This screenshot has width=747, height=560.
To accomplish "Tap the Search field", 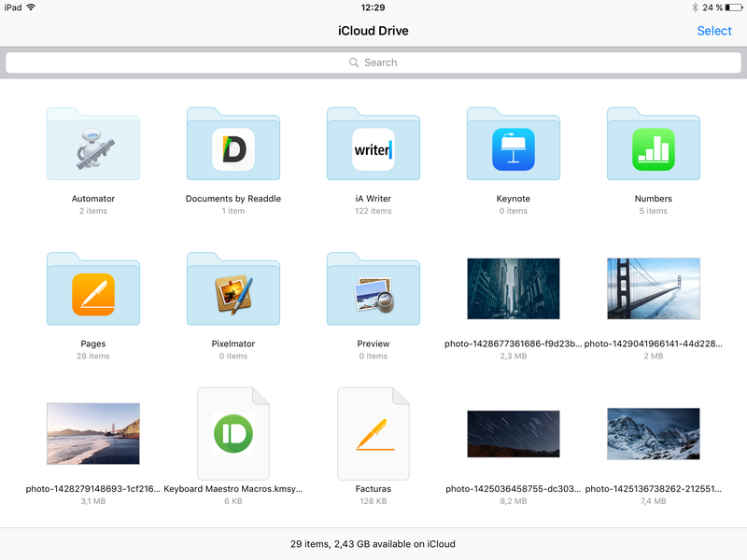I will [x=373, y=63].
